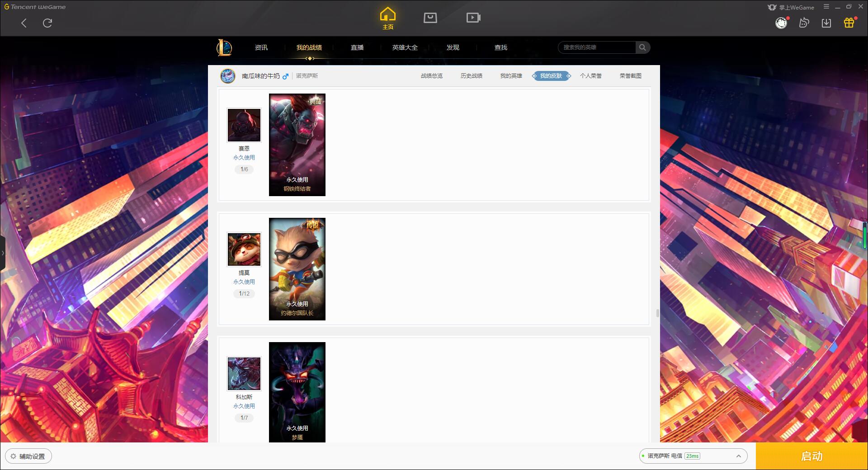Open the friends icon in the top right
Image resolution: width=868 pixels, height=470 pixels.
tap(804, 23)
